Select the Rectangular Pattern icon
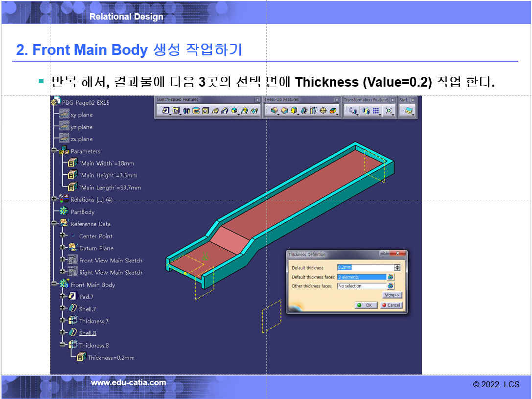Screen dimensions: 532x399 376,111
